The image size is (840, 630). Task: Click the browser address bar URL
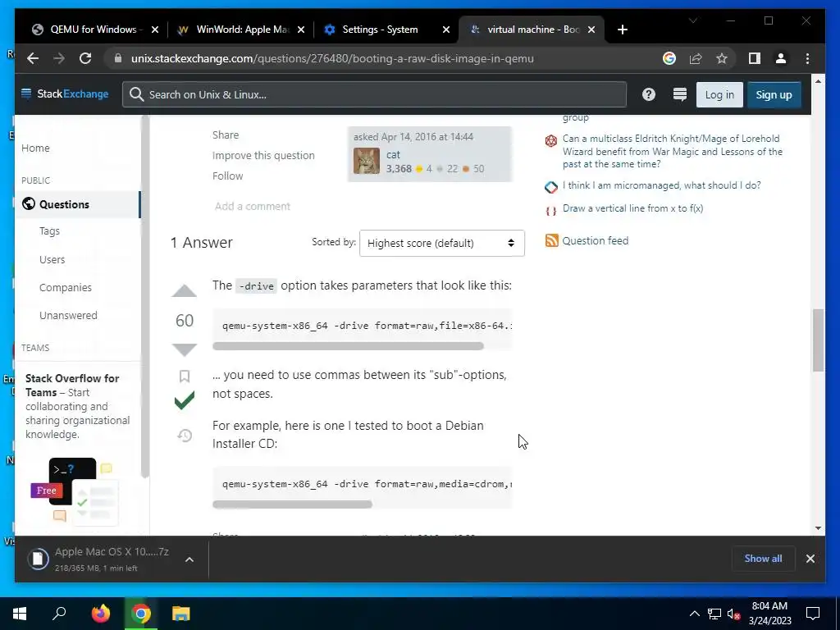click(332, 58)
